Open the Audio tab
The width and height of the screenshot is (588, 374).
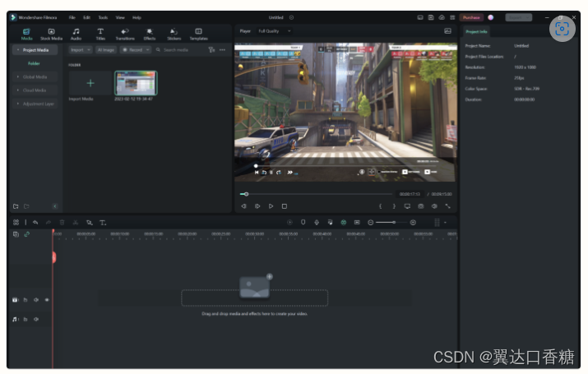pos(76,34)
